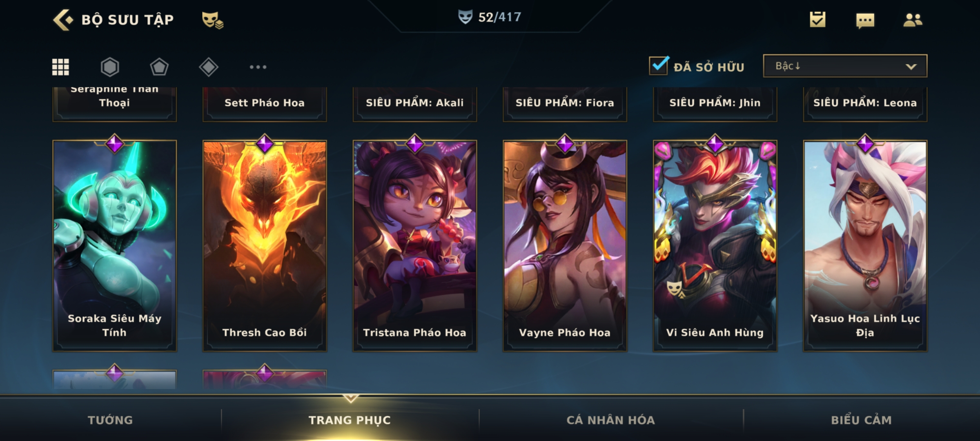Open the Biểu Cảm tab
Viewport: 980px width, 441px height.
(862, 420)
